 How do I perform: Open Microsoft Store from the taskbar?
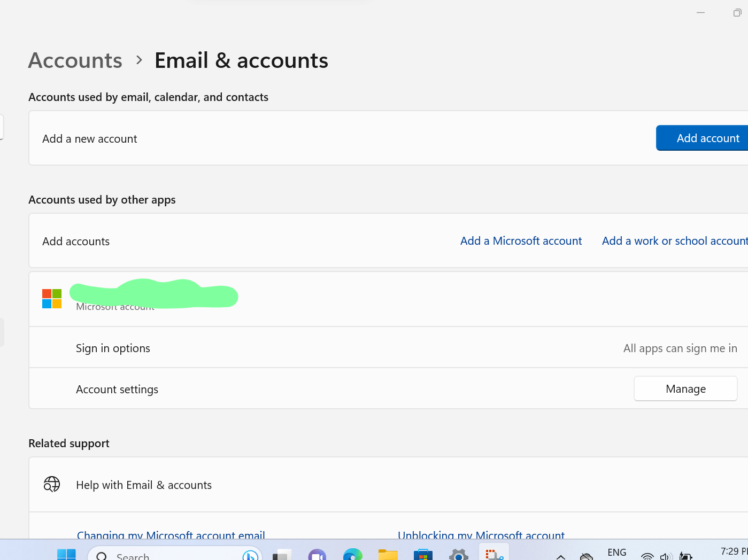[423, 555]
